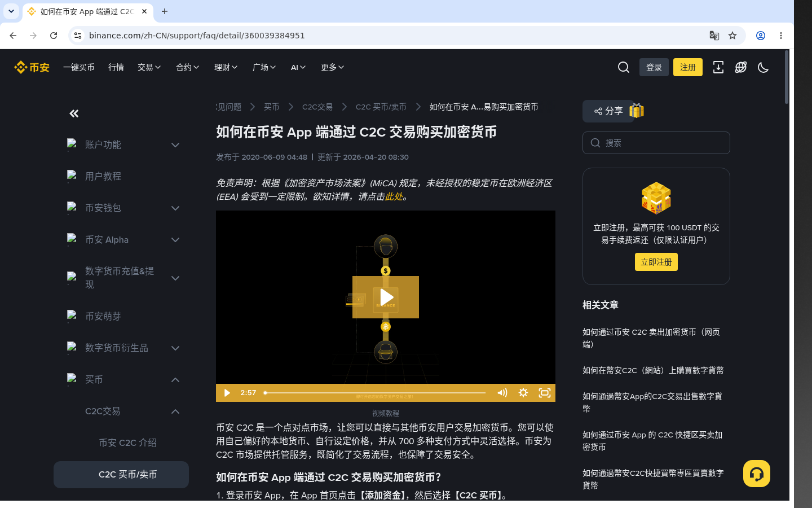Expand the 币安钱包 sidebar section

point(175,208)
